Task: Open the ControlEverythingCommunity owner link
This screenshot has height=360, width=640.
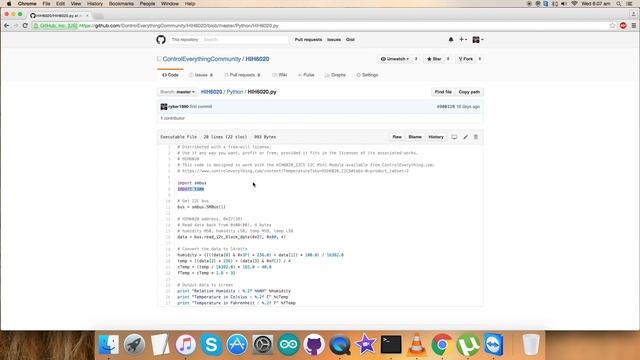Action: [202, 59]
